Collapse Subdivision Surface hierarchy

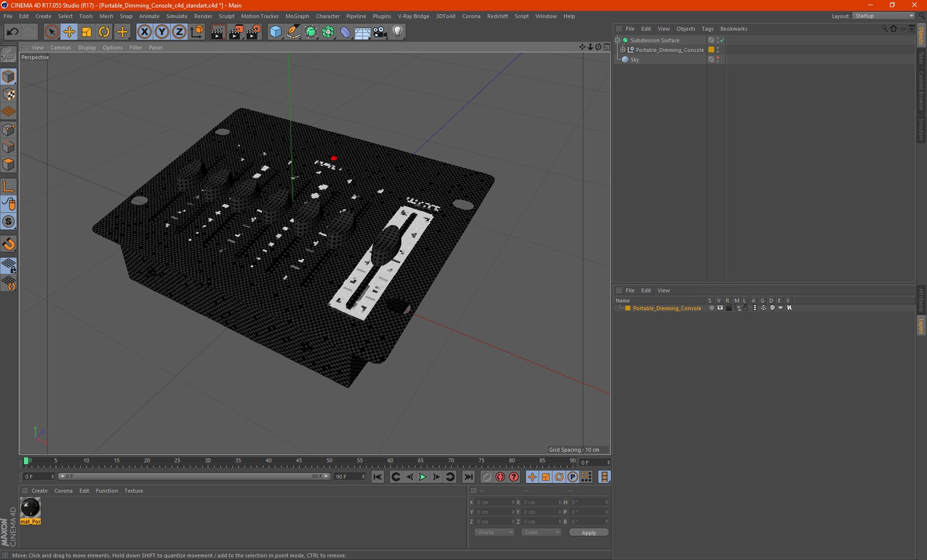click(x=618, y=40)
